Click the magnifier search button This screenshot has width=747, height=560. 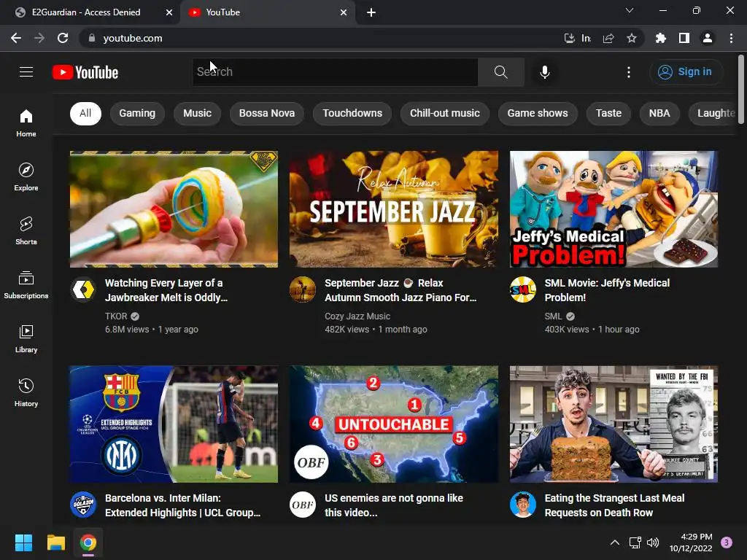point(500,72)
